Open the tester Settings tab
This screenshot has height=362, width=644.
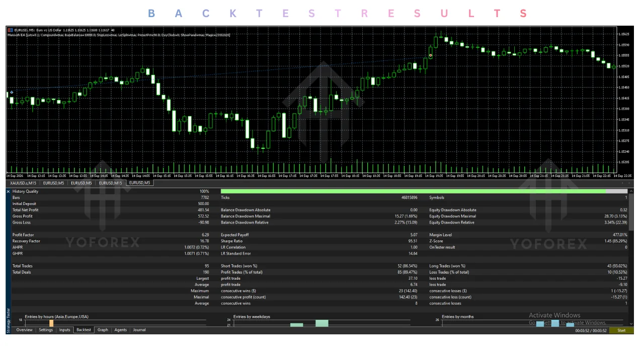46,330
